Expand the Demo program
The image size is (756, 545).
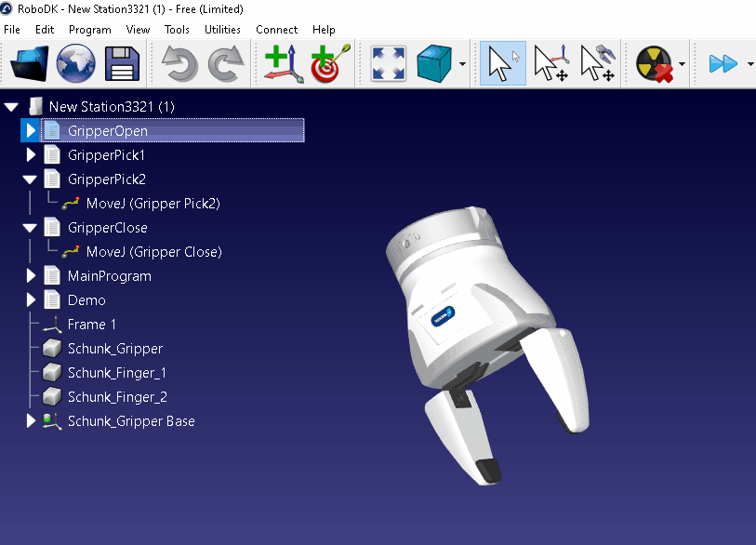[31, 300]
